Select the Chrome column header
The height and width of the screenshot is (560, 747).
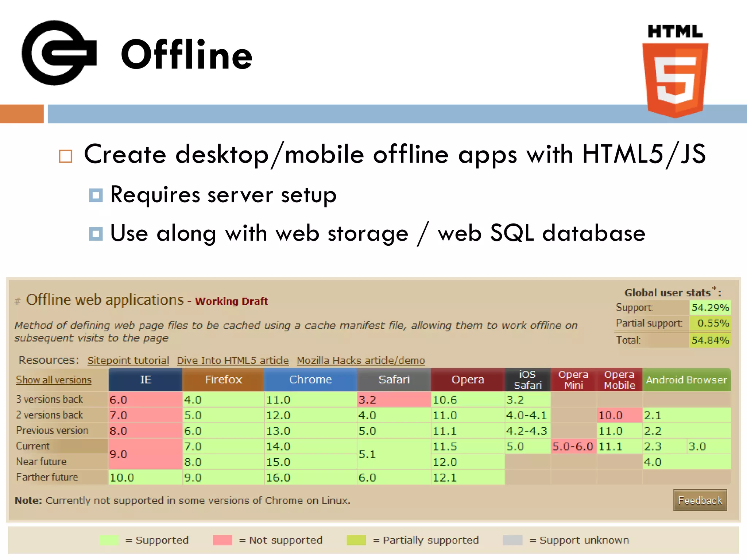point(310,380)
